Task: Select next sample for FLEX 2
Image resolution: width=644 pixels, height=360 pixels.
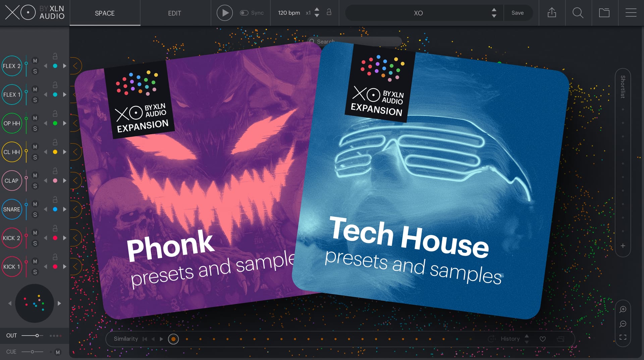Action: pyautogui.click(x=64, y=66)
